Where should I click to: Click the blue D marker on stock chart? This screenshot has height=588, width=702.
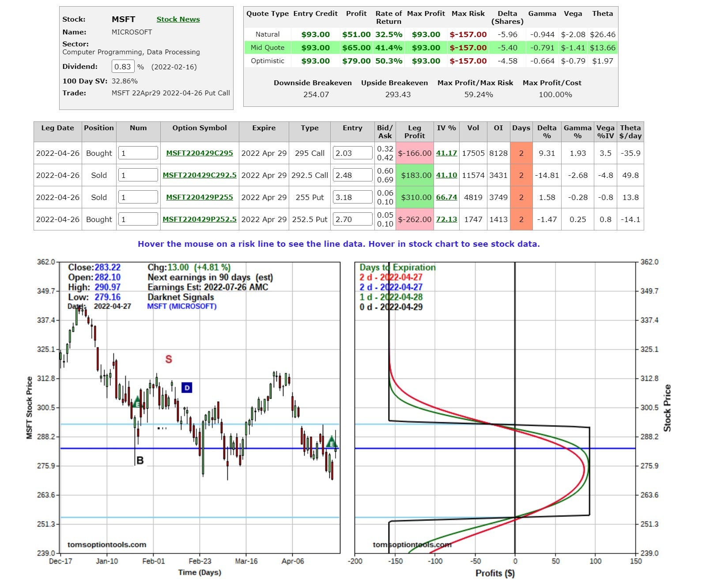tap(187, 388)
